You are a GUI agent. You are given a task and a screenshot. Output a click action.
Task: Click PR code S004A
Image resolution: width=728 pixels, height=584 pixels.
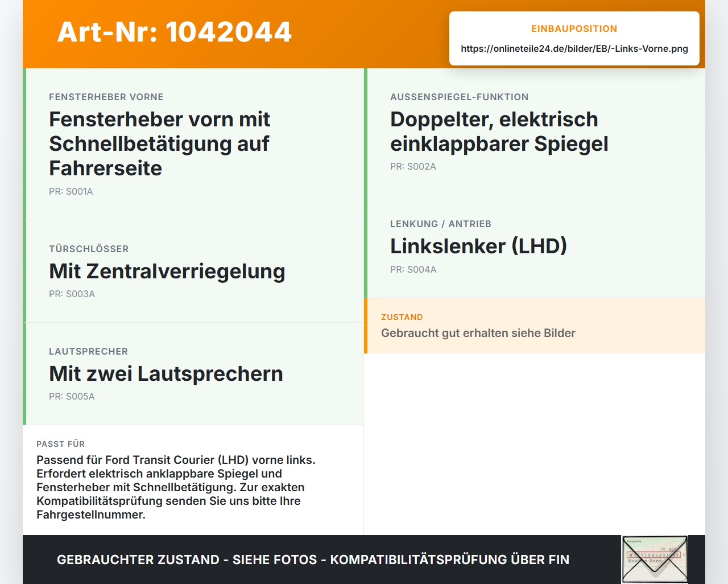[413, 269]
